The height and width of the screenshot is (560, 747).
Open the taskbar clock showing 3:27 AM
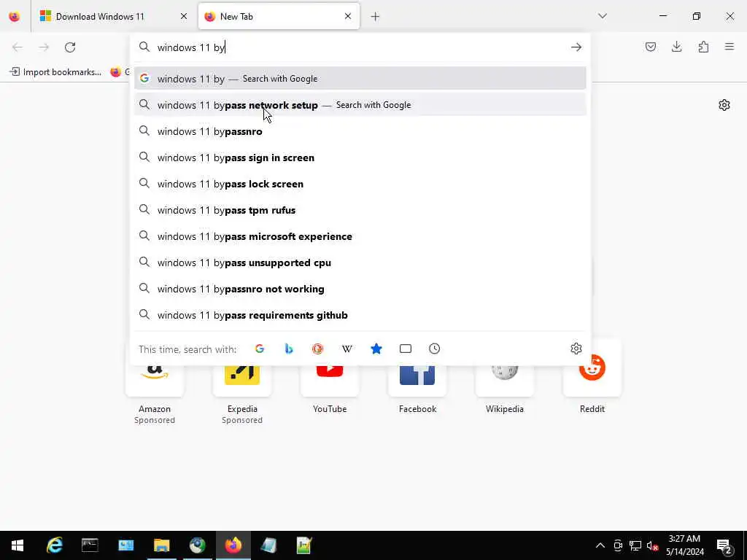[x=684, y=545]
